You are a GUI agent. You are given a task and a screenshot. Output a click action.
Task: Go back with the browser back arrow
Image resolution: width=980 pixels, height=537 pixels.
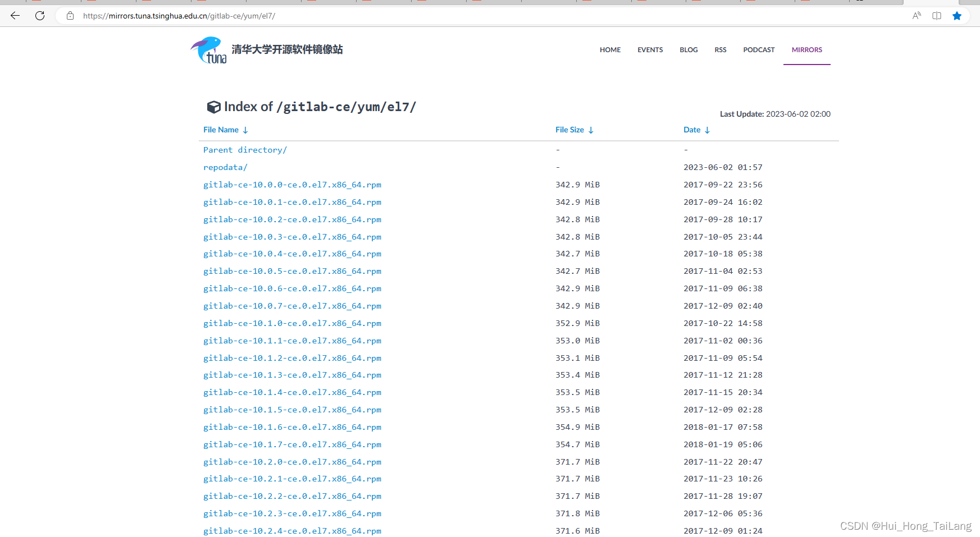click(x=15, y=16)
